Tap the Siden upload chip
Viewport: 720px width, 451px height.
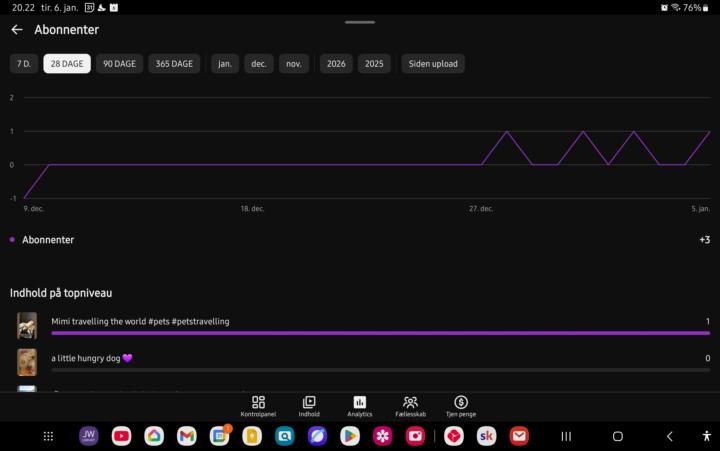point(433,64)
